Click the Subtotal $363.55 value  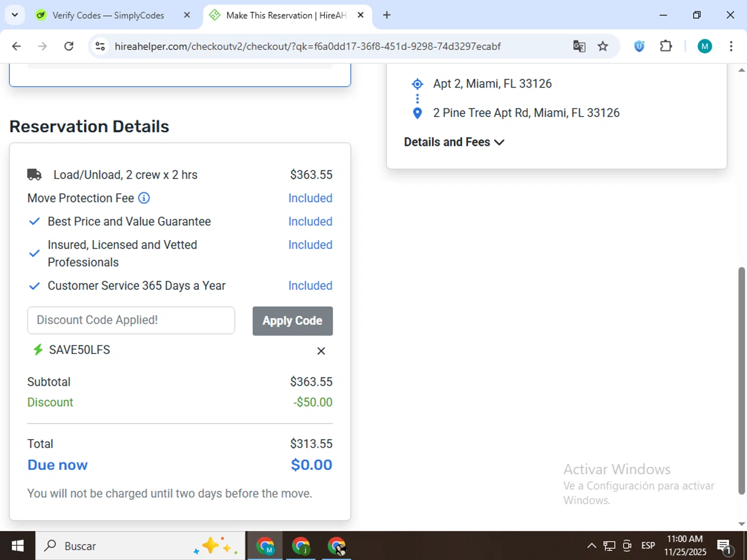(311, 382)
